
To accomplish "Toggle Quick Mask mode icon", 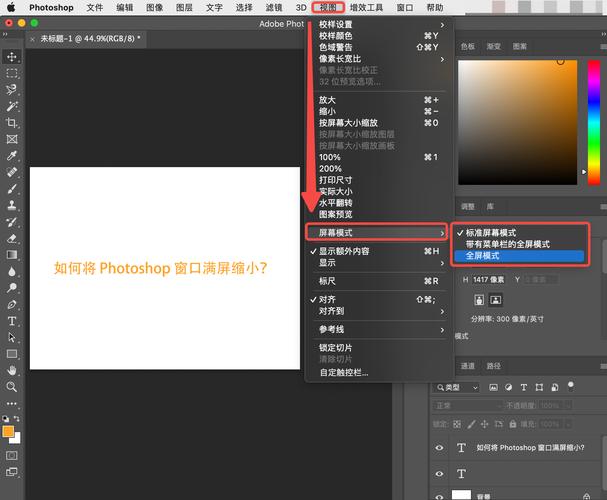I will click(x=12, y=455).
